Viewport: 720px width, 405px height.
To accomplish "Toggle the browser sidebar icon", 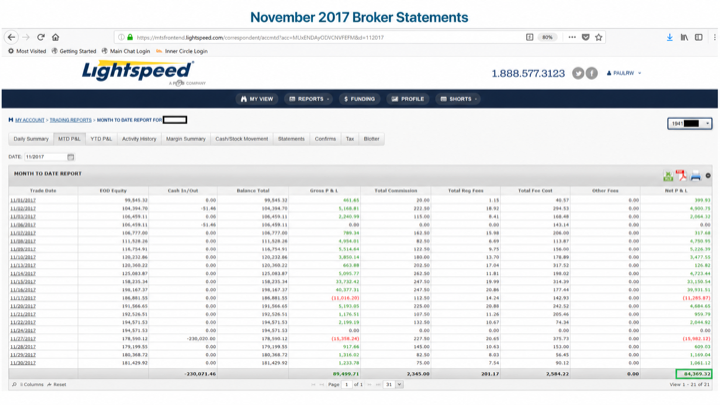I will pos(698,37).
